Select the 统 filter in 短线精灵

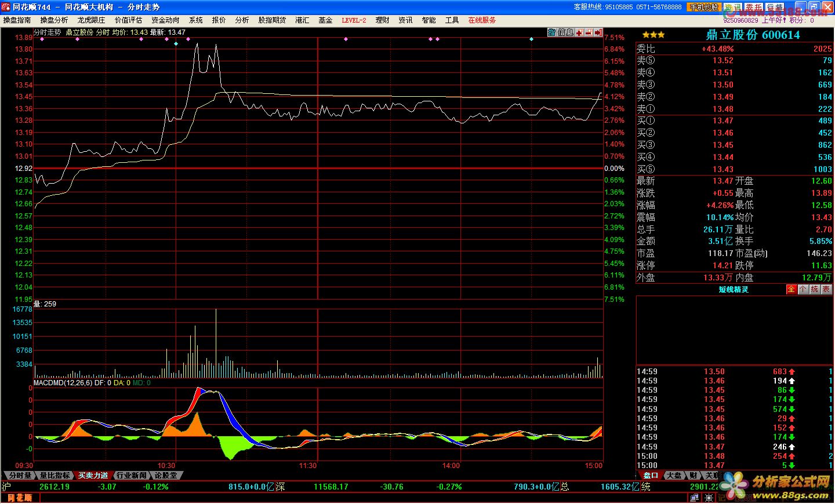[815, 289]
